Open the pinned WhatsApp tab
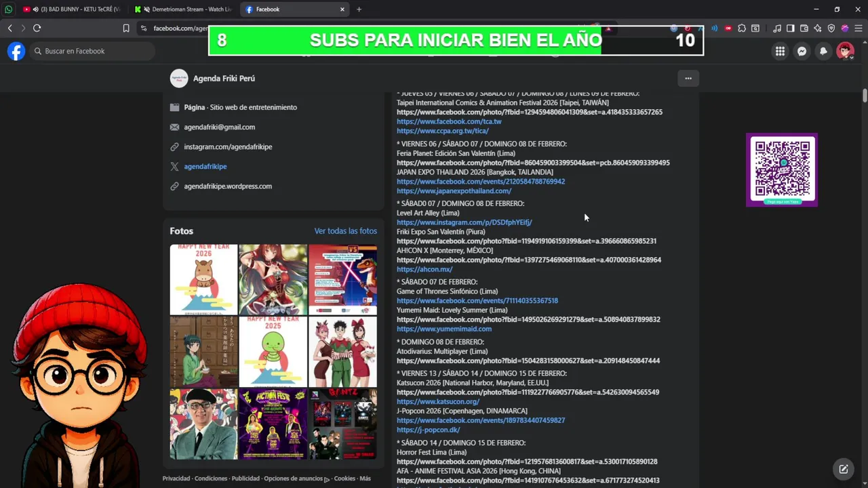 click(9, 9)
